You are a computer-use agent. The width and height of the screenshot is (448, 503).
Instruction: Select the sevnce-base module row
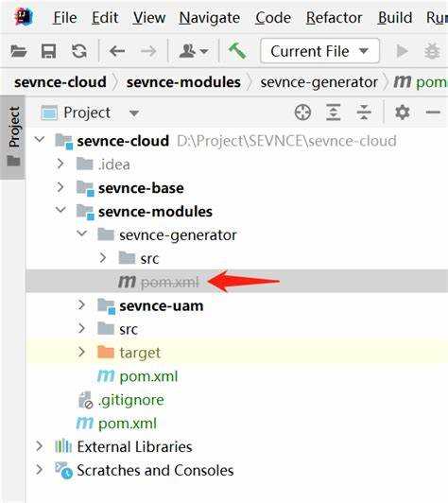pyautogui.click(x=237, y=188)
